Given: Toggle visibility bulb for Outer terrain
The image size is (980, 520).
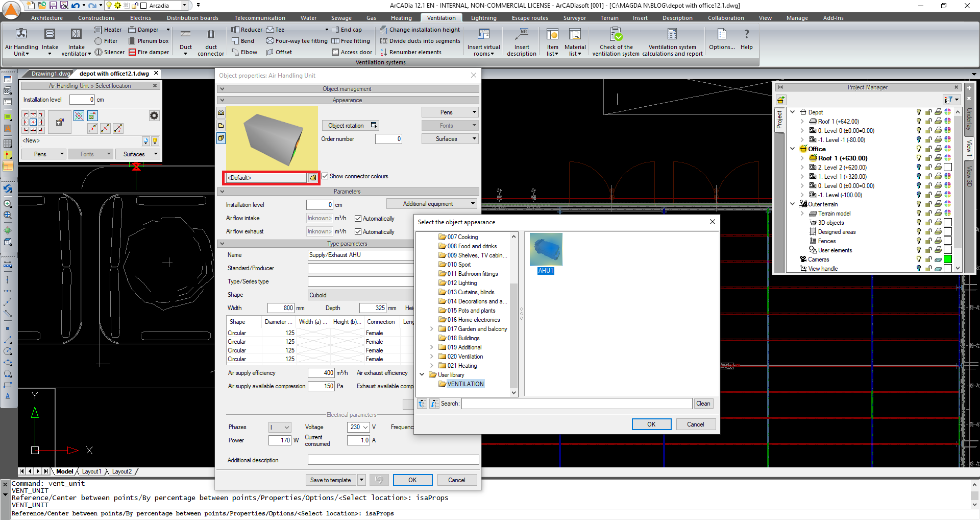Looking at the screenshot, I should point(919,204).
